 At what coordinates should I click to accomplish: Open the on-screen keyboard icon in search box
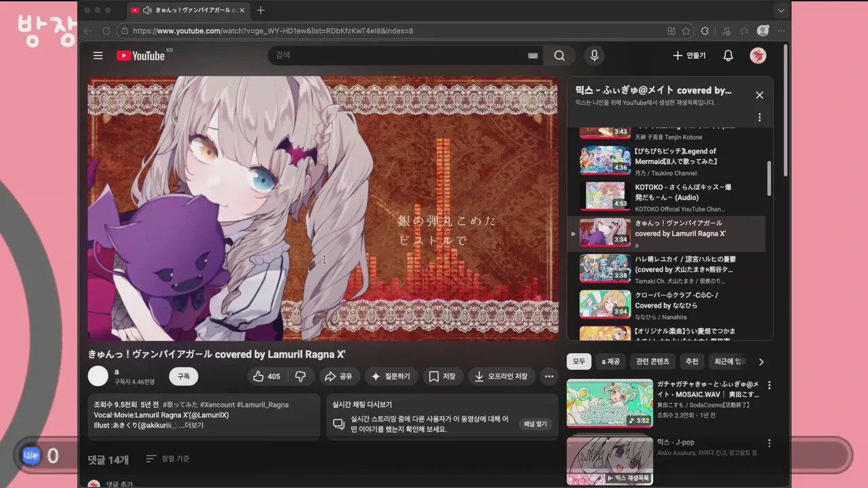pyautogui.click(x=533, y=56)
